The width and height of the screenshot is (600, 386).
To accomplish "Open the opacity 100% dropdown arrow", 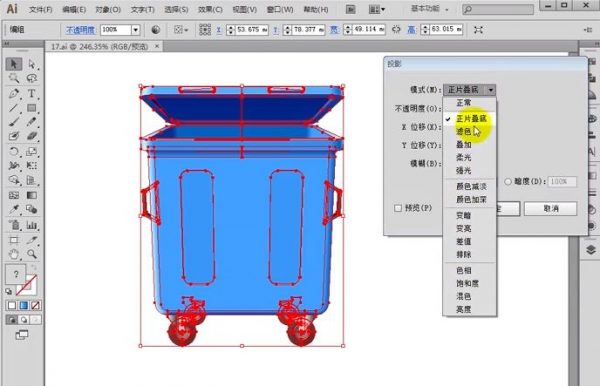I will pyautogui.click(x=135, y=29).
